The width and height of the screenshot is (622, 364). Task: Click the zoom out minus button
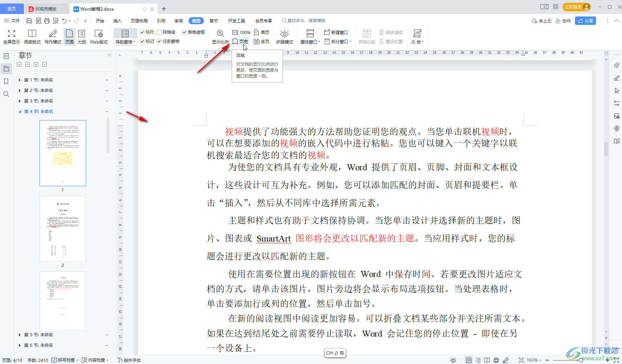[547, 360]
